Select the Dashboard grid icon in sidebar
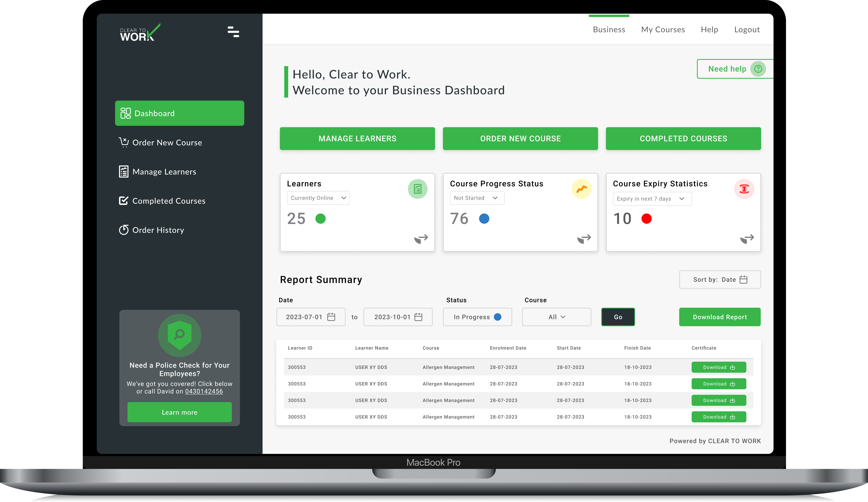 pyautogui.click(x=125, y=113)
